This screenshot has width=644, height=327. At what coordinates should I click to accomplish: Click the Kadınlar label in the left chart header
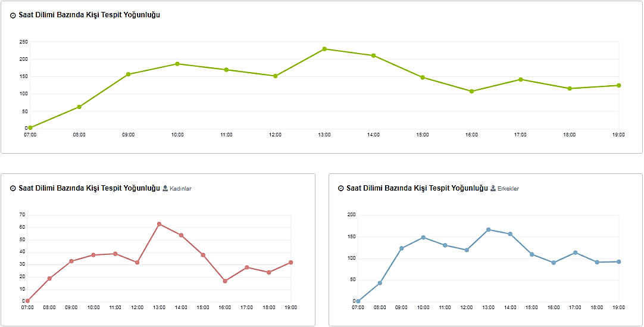click(180, 189)
